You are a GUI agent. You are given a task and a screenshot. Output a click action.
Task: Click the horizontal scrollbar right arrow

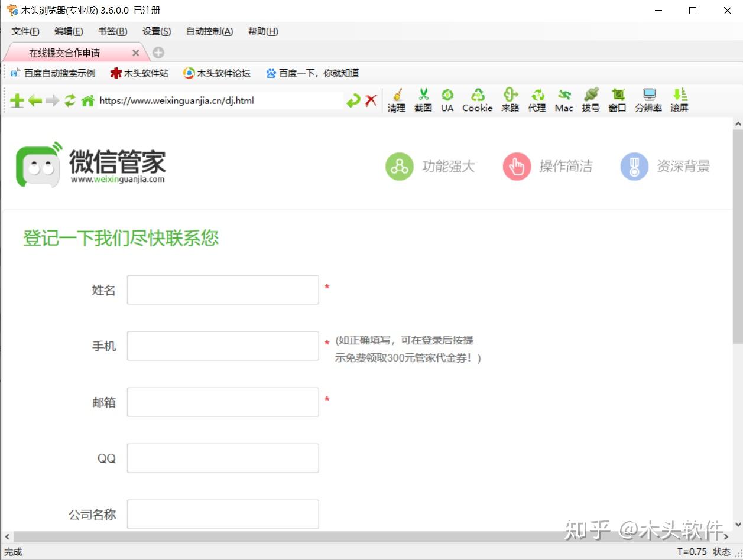(x=728, y=537)
